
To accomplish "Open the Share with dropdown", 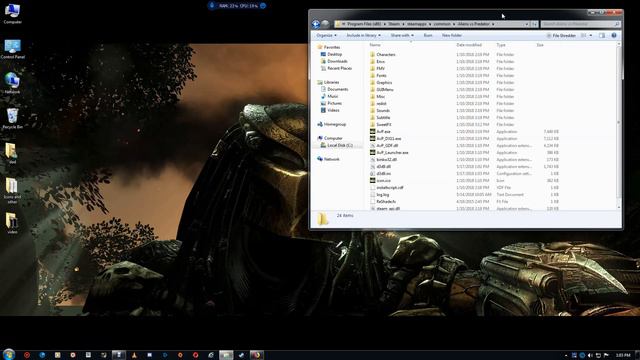I will click(402, 36).
